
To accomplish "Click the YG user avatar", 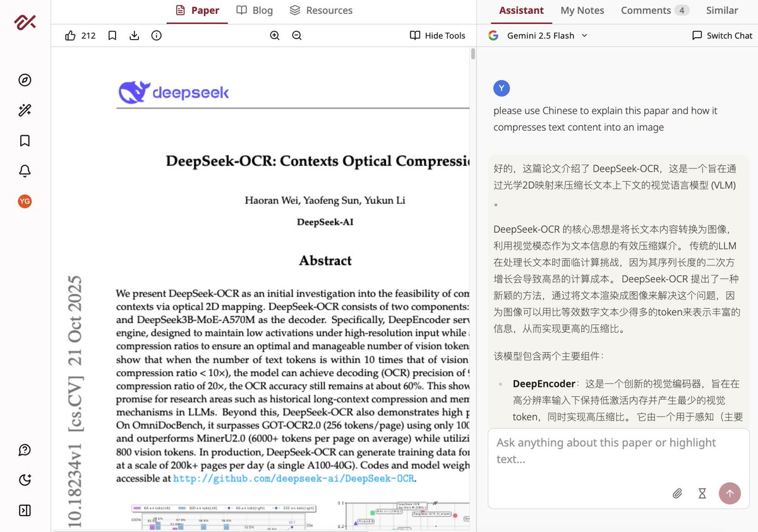I will (x=25, y=201).
